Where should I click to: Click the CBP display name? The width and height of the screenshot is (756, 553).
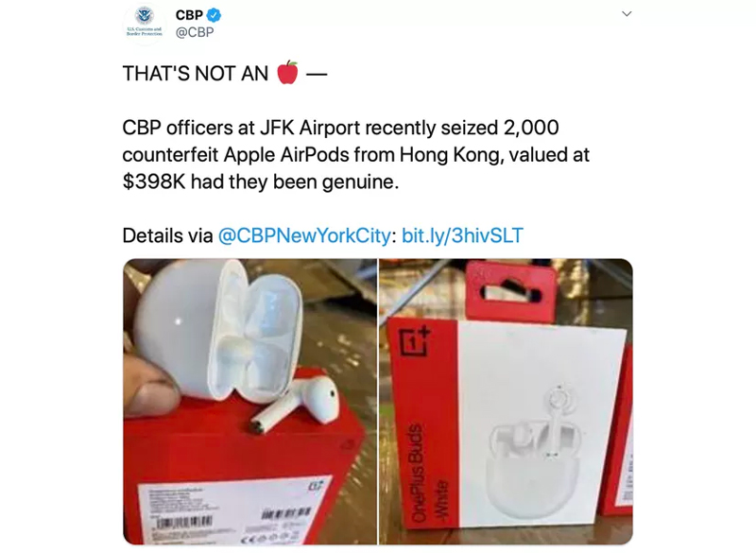tap(189, 15)
